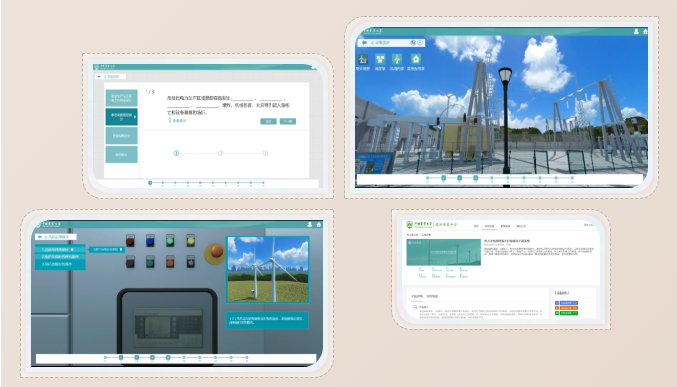Screen dimensions: 677x387
Task: Click back arrow in substation title box
Action: point(364,43)
